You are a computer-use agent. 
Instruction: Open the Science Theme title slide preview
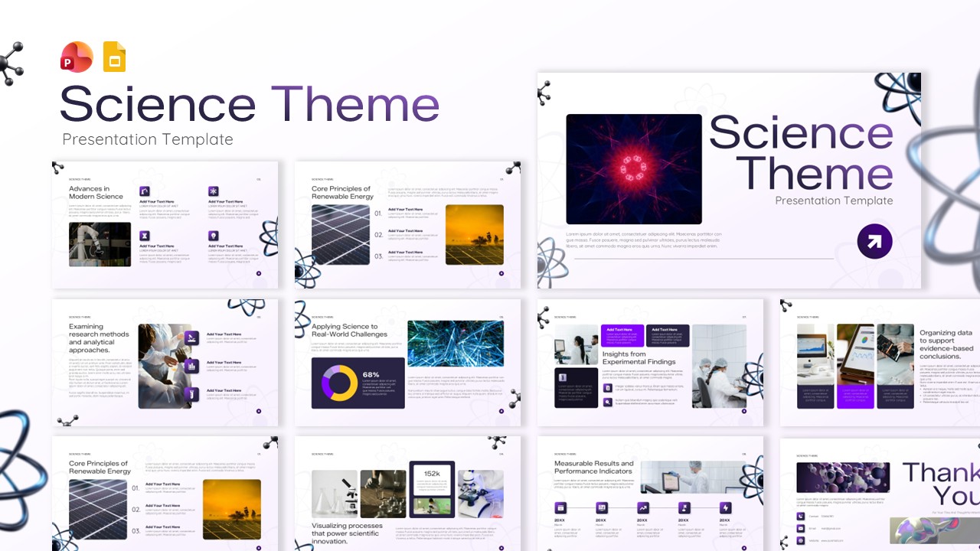[x=727, y=180]
